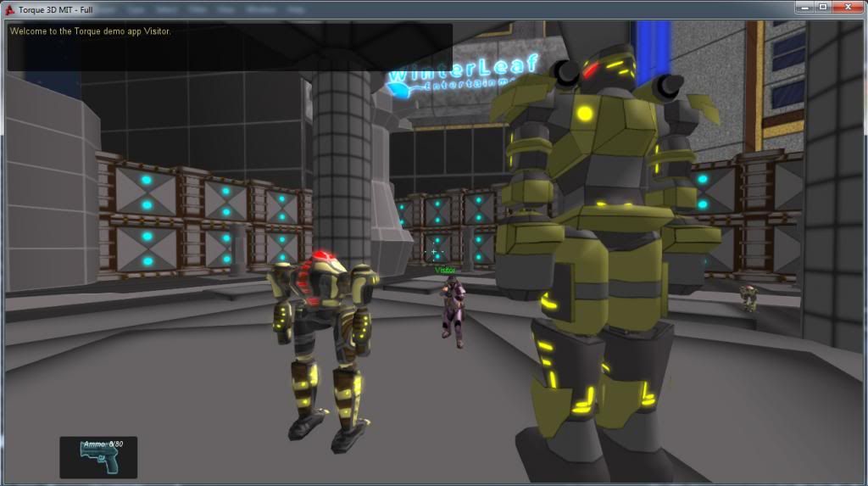
Task: Select the purple Visitor player character
Action: 452,311
